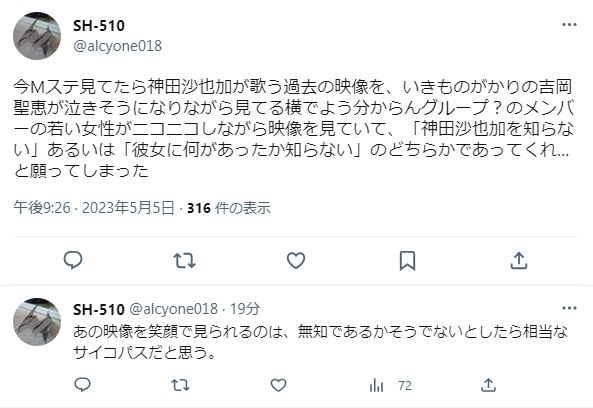Share the main tweet
This screenshot has height=408, width=593.
(x=518, y=261)
